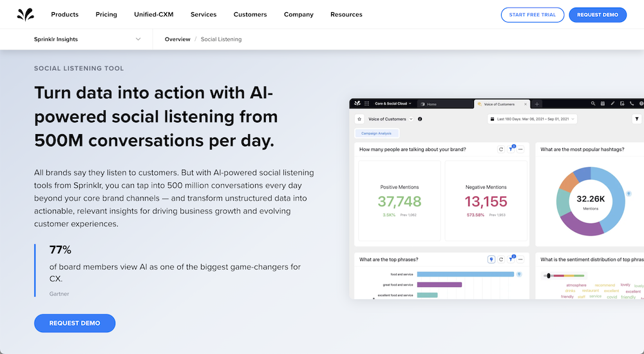
Task: Open the Last 180 Days date range picker
Action: [533, 119]
